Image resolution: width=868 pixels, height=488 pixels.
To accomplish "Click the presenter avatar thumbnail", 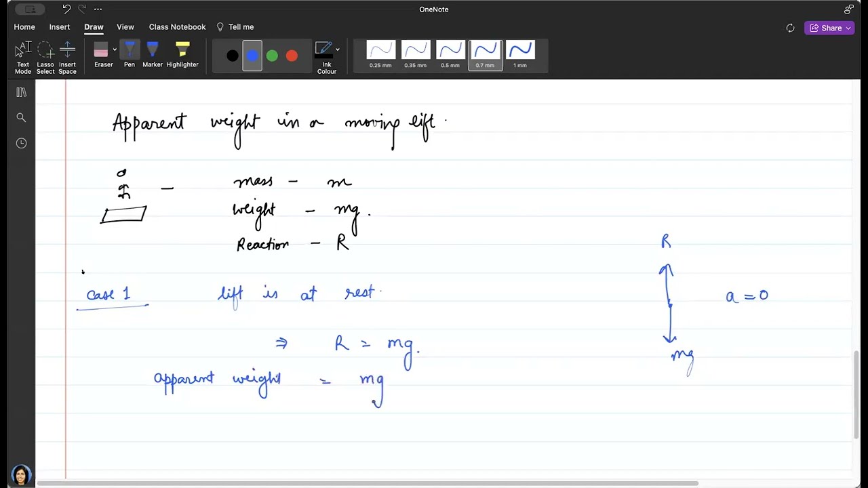I will click(21, 474).
